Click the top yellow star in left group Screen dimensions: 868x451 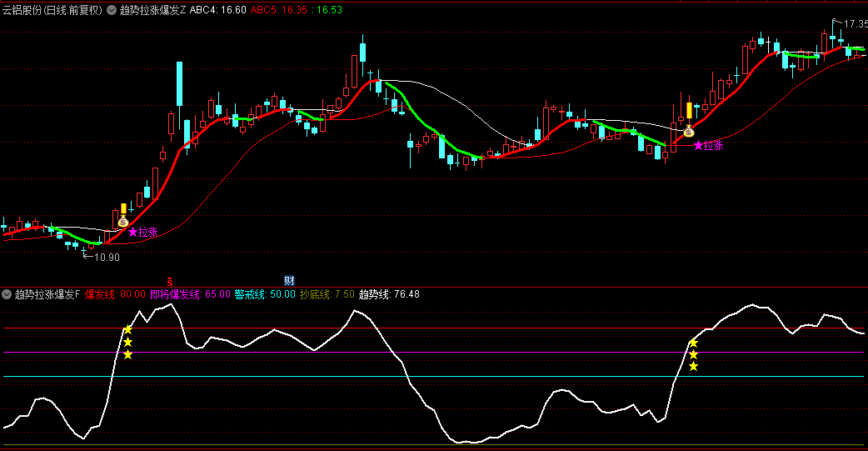coord(128,329)
